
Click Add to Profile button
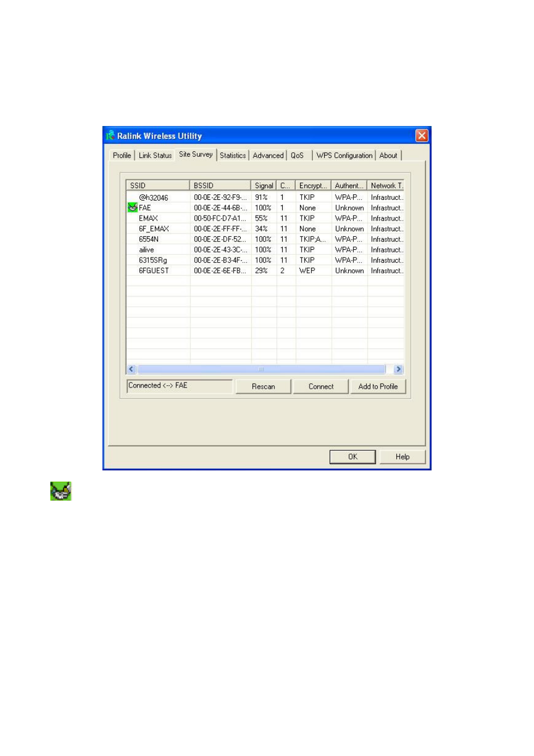[x=378, y=386]
